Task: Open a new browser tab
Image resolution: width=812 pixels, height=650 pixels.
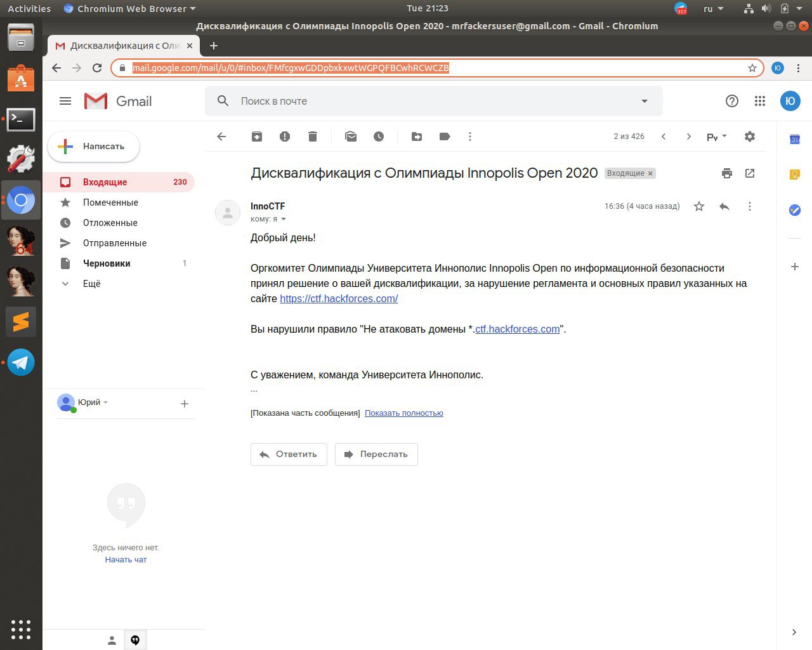Action: pyautogui.click(x=214, y=46)
